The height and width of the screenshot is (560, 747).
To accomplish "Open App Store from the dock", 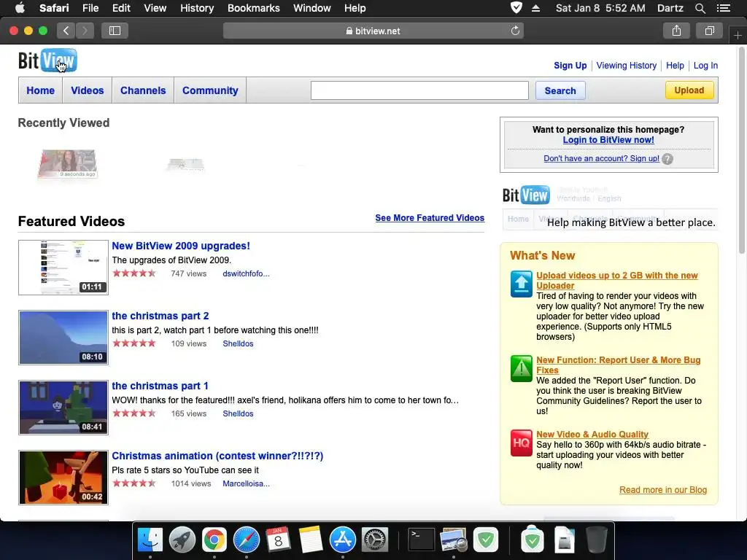I will [x=343, y=540].
